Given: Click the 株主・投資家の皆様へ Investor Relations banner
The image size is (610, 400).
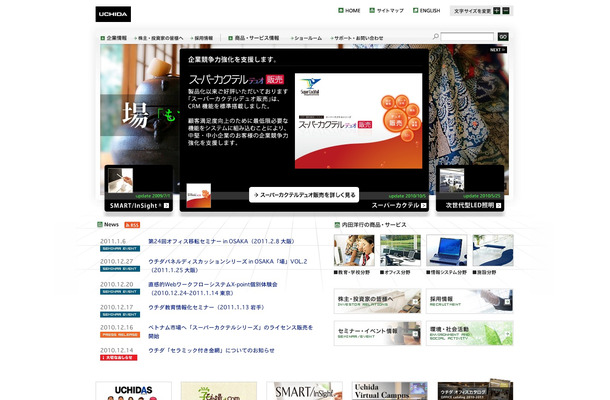Looking at the screenshot, I should (377, 301).
